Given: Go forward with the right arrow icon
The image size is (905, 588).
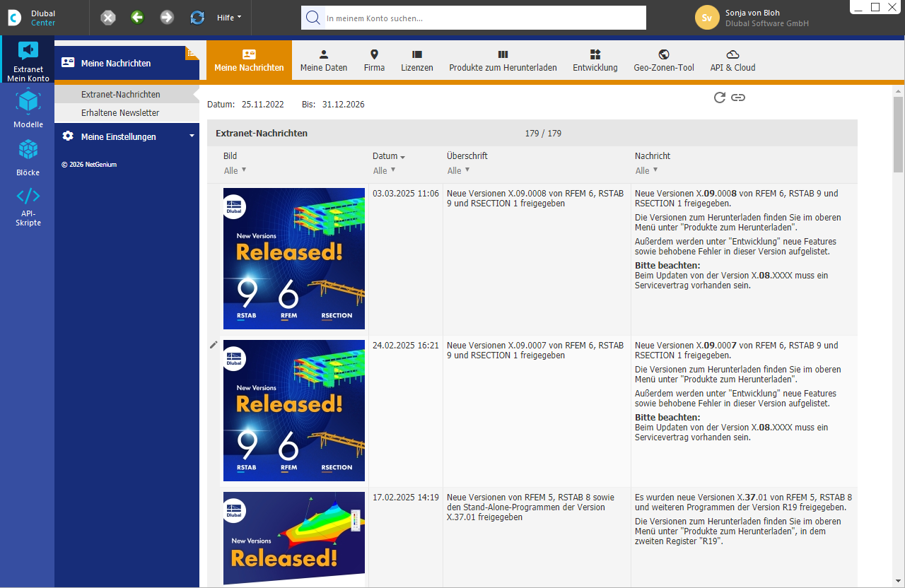Looking at the screenshot, I should point(167,18).
